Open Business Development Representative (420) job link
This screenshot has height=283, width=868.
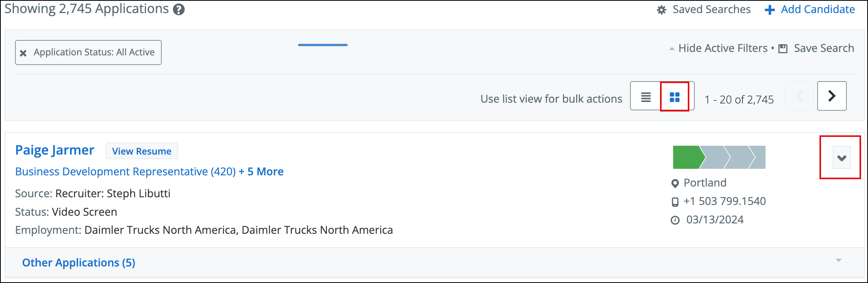[x=126, y=171]
